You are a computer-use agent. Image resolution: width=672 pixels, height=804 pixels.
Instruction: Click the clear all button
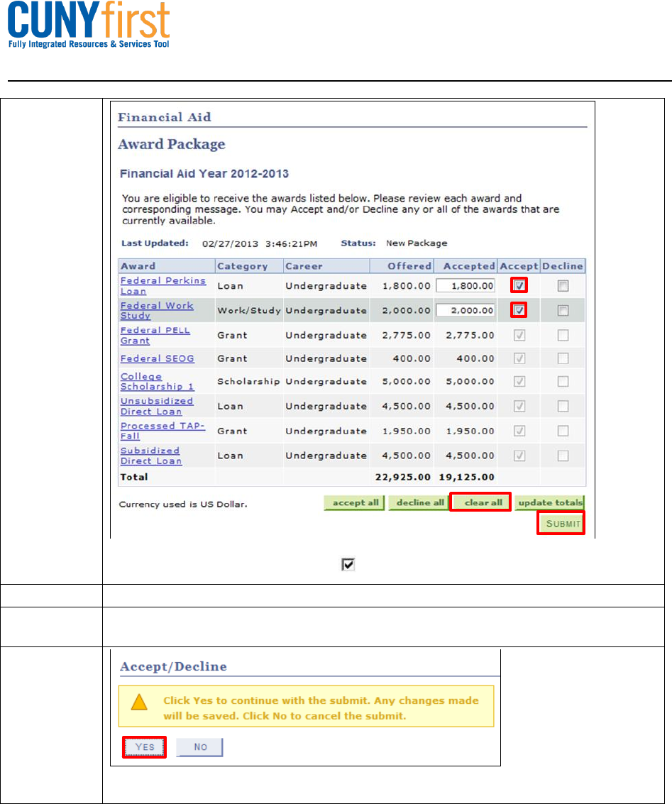click(x=481, y=503)
